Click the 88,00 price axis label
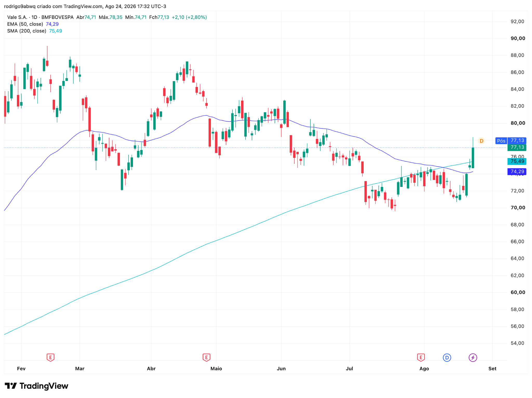 click(517, 55)
